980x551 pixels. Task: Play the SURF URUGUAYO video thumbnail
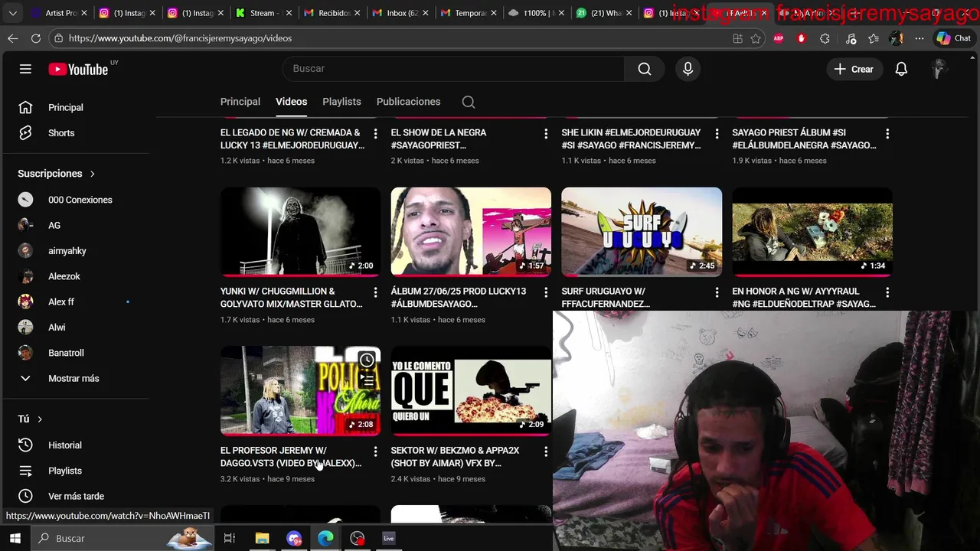pyautogui.click(x=642, y=232)
